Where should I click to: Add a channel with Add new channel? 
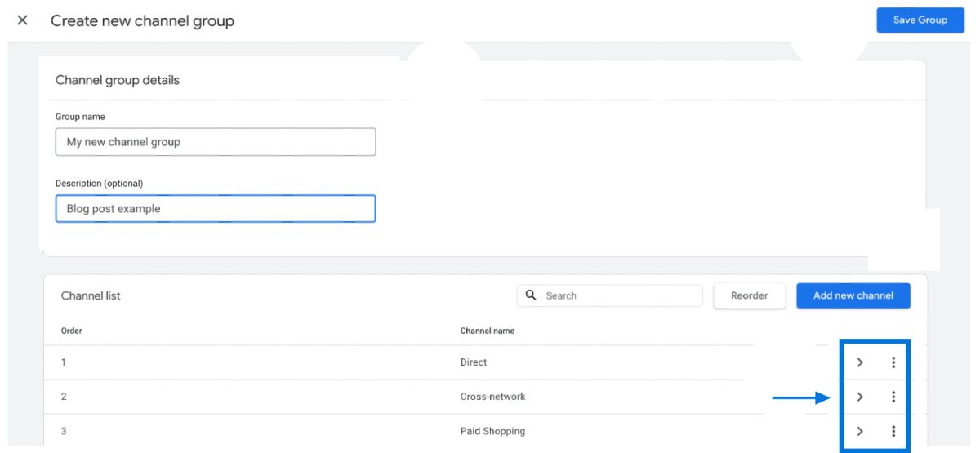coord(853,295)
